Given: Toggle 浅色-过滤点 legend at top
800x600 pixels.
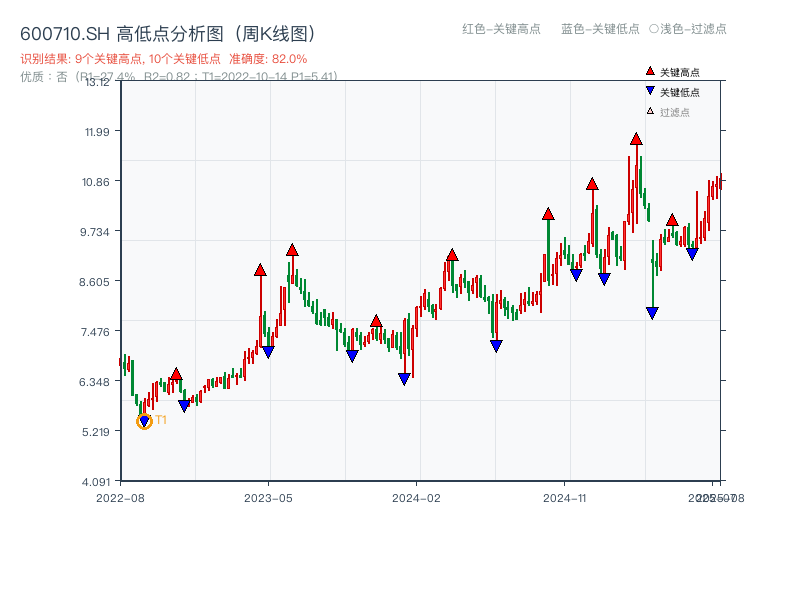Looking at the screenshot, I should pyautogui.click(x=688, y=29).
